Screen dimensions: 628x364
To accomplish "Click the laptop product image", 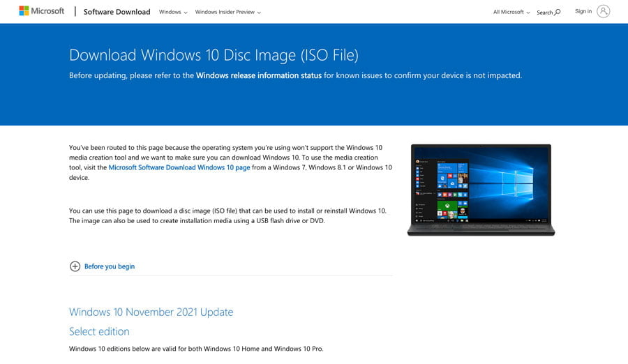I will coord(481,190).
